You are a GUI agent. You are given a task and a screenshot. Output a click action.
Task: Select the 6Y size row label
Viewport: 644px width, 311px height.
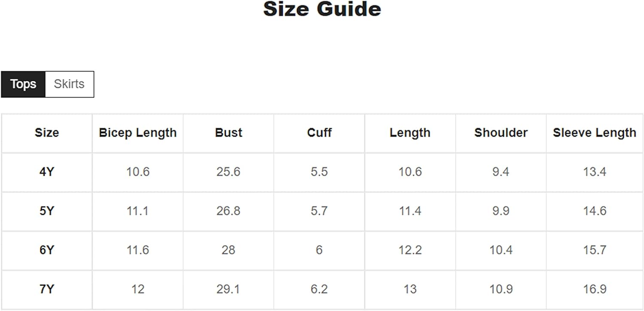tap(47, 250)
